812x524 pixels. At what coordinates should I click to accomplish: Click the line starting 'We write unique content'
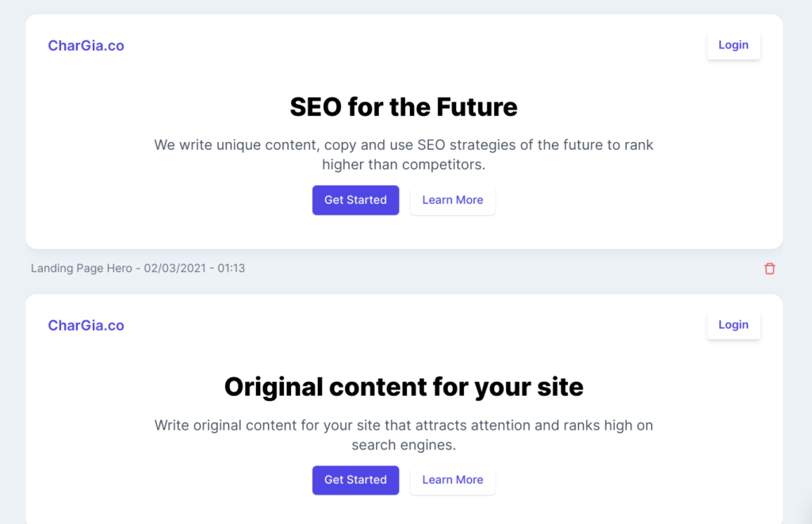[x=404, y=145]
